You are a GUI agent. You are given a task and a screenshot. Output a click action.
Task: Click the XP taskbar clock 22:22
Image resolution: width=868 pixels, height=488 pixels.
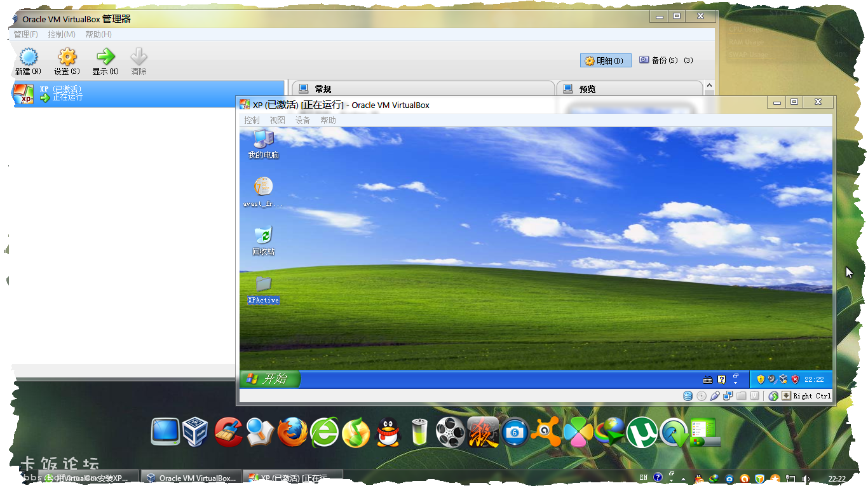click(814, 379)
